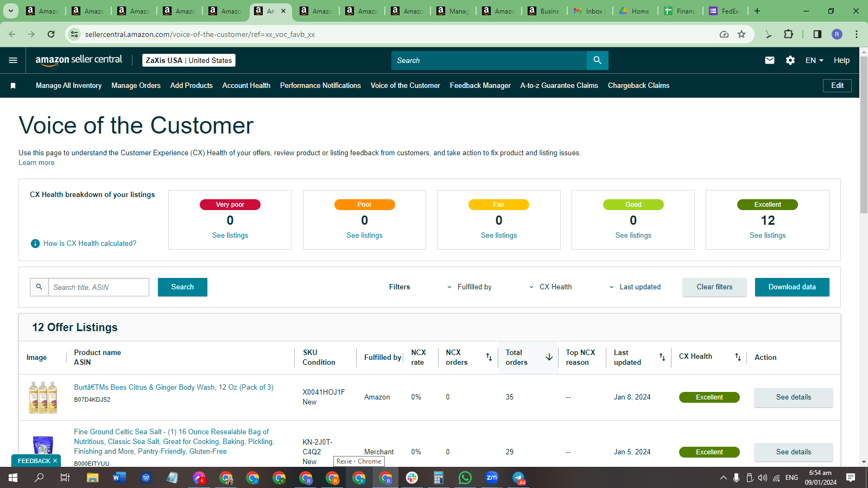Open Chargeback Claims
868x488 pixels.
coord(638,86)
